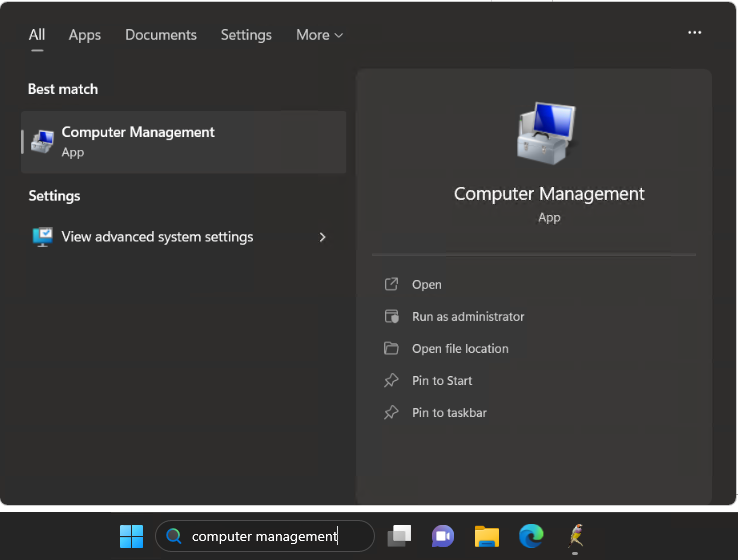Open Task View from the taskbar
The width and height of the screenshot is (738, 560).
(399, 536)
